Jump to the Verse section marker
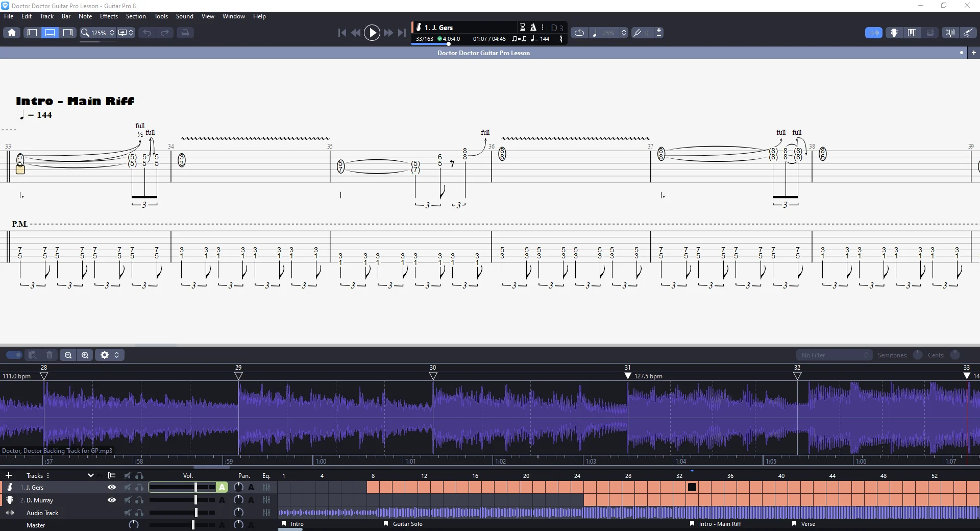 point(803,524)
